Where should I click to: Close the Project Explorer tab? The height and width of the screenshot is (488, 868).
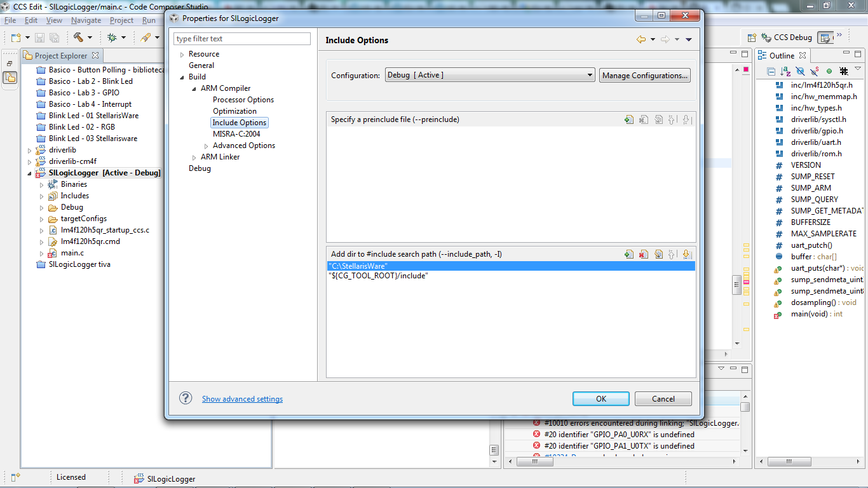(x=95, y=56)
